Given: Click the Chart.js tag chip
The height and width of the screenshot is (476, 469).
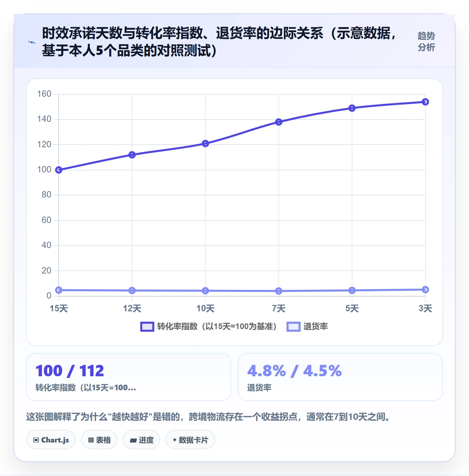Looking at the screenshot, I should point(51,440).
